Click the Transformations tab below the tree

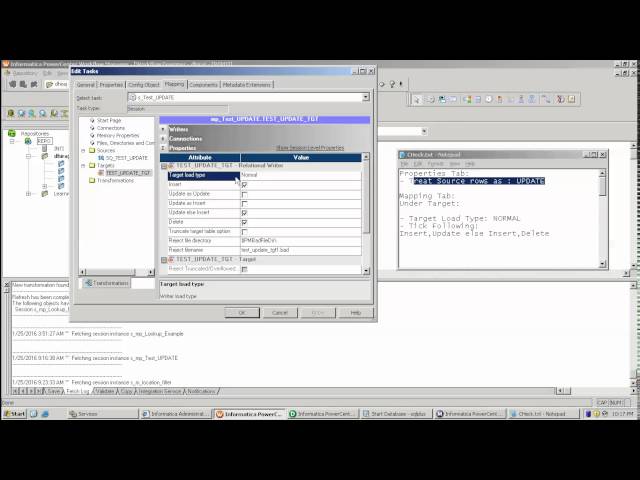click(106, 283)
